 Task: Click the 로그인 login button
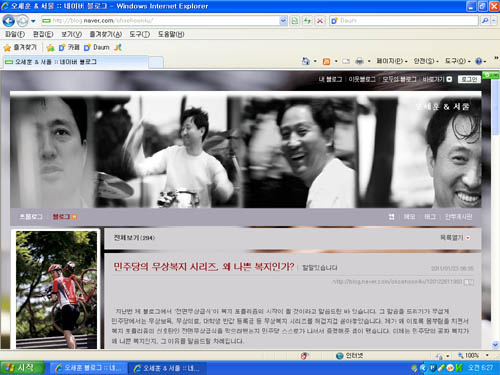(x=469, y=79)
